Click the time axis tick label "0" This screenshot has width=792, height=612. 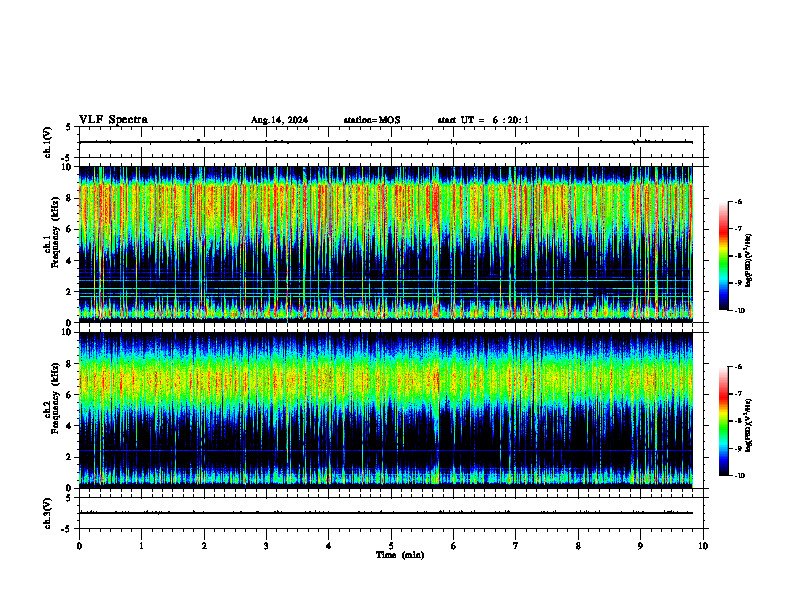tap(79, 546)
